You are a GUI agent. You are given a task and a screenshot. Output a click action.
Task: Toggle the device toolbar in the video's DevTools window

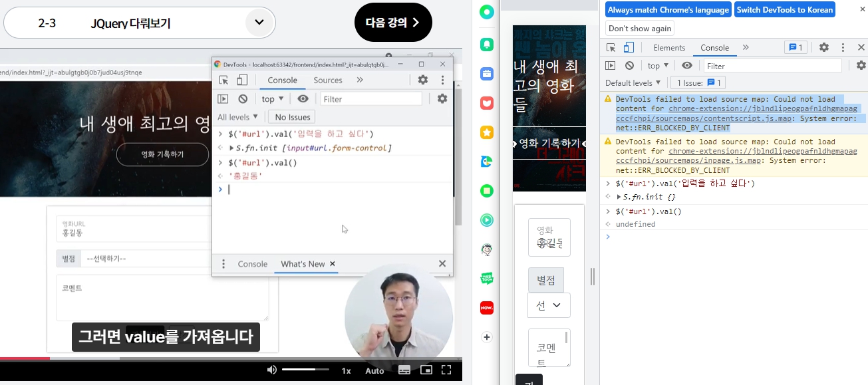tap(242, 80)
